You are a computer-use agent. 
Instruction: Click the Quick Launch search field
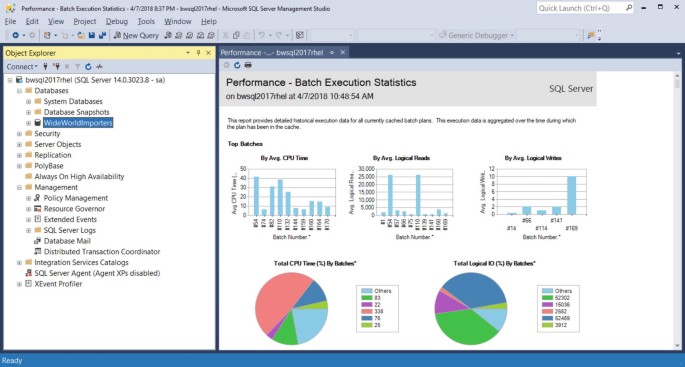tap(585, 8)
